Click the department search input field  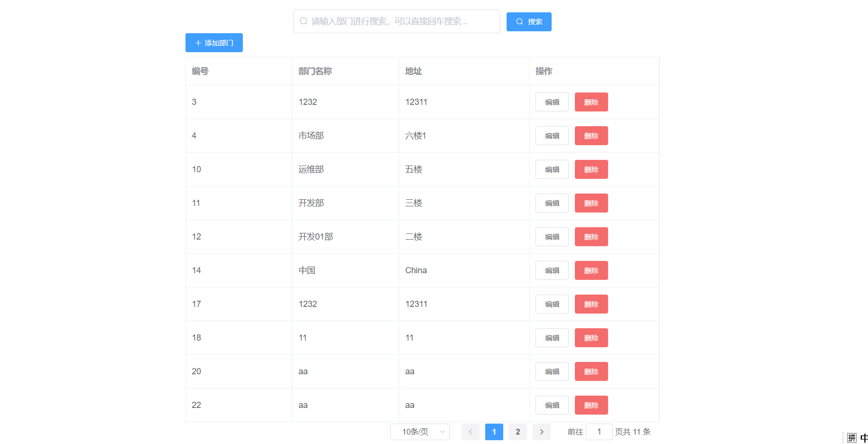[397, 21]
